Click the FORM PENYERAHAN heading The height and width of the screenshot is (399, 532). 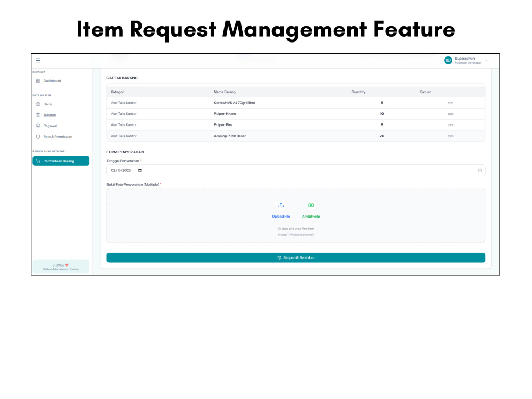point(125,152)
